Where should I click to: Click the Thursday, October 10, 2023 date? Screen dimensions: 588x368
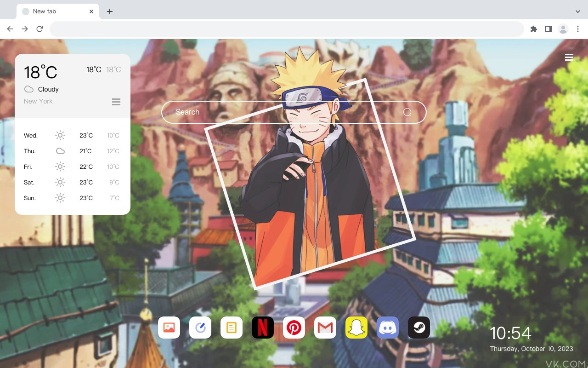pyautogui.click(x=531, y=349)
